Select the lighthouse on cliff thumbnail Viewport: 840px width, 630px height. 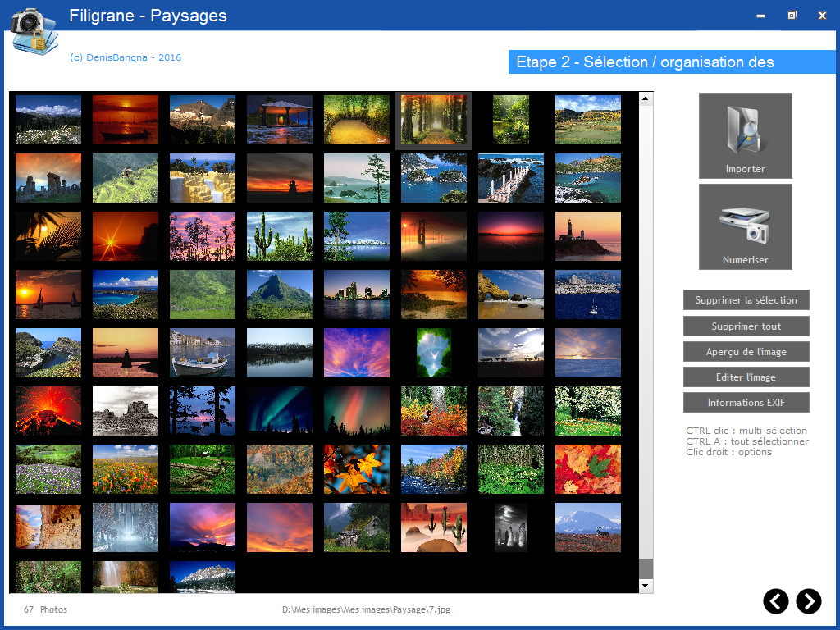click(588, 236)
